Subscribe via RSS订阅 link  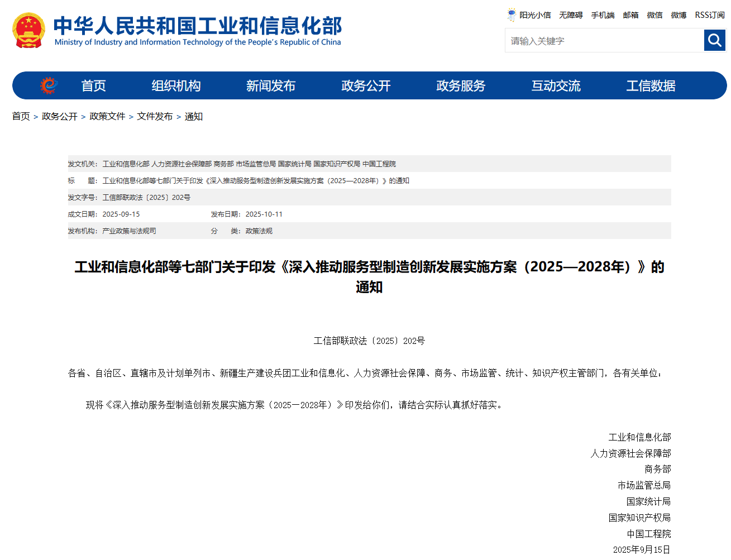tap(709, 15)
